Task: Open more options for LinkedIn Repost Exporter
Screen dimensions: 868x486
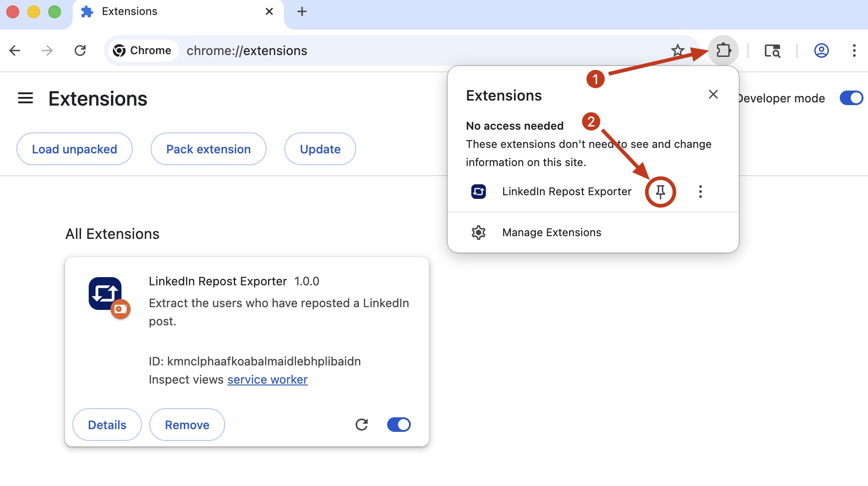Action: [x=701, y=192]
